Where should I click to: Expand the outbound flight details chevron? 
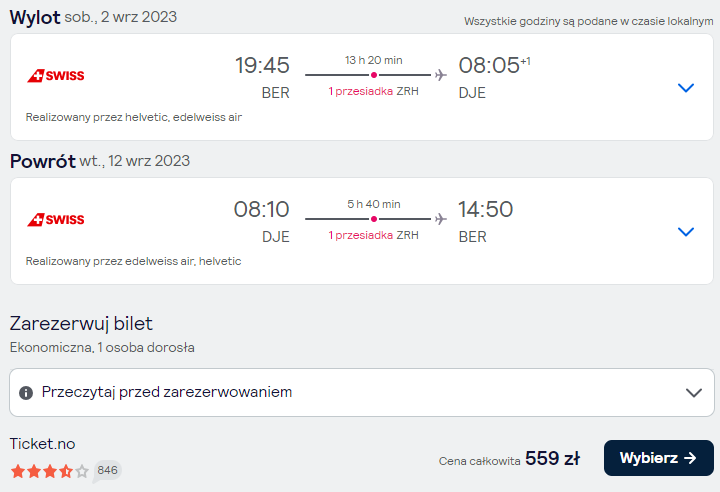(x=686, y=87)
